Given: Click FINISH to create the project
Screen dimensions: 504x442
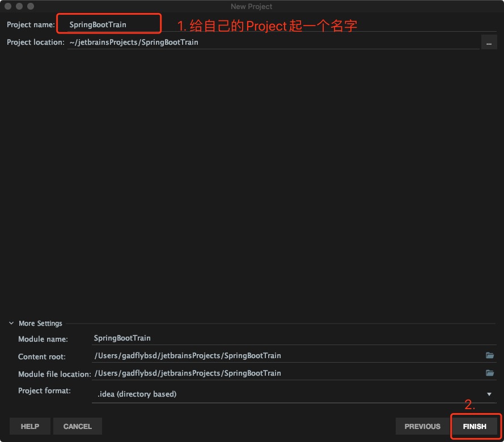Looking at the screenshot, I should [475, 426].
